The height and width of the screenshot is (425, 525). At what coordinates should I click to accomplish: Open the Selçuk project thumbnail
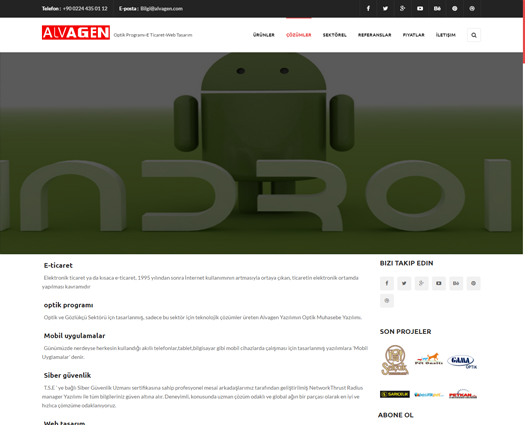[x=395, y=360]
